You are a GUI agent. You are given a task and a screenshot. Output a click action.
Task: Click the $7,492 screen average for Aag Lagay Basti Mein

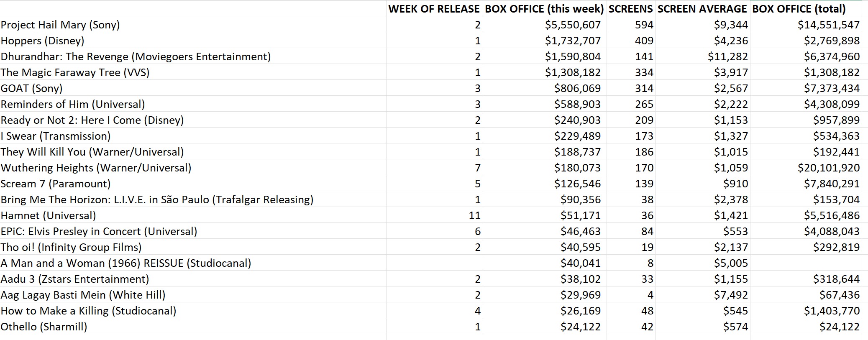730,295
